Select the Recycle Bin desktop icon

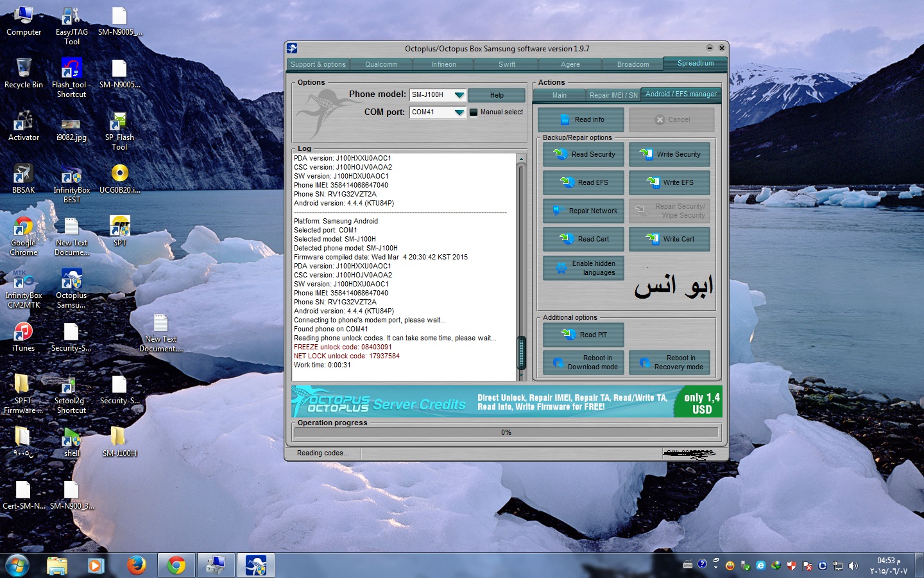click(24, 73)
